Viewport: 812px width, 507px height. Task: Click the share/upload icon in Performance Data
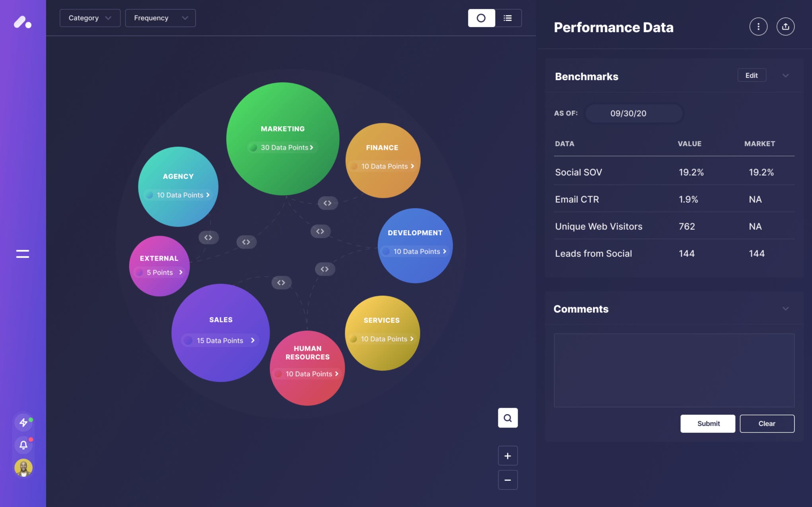(785, 27)
